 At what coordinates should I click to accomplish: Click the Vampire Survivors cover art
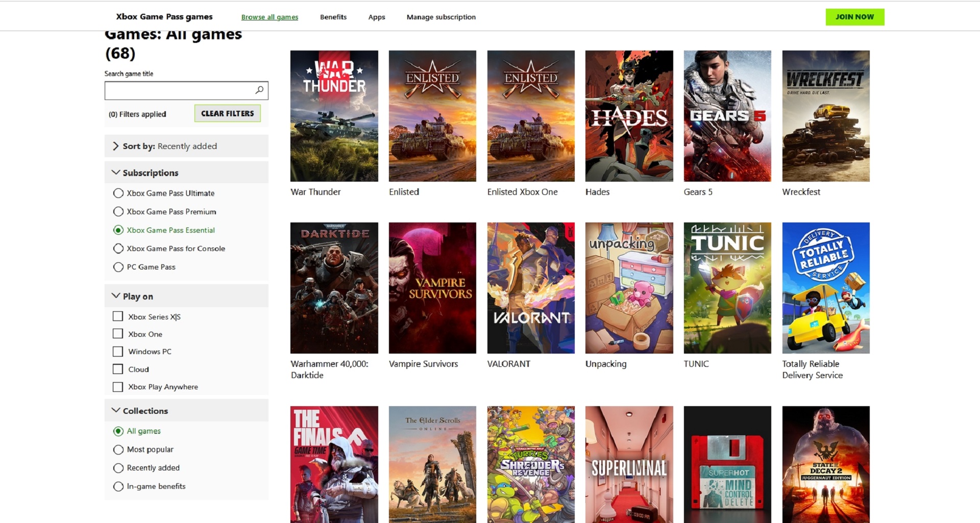[x=432, y=288]
